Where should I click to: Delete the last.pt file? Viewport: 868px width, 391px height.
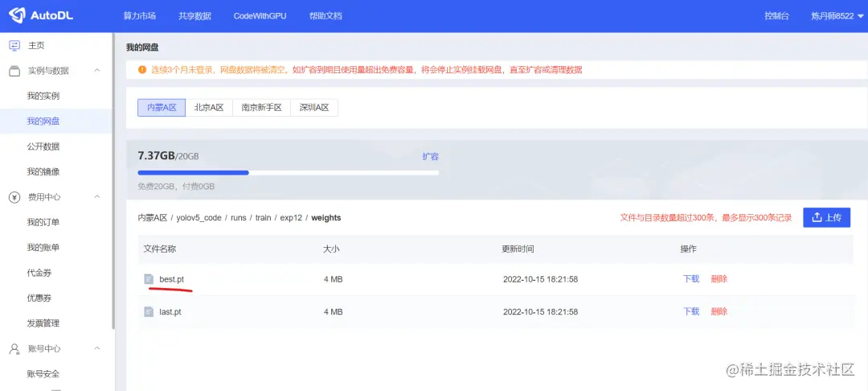point(719,312)
